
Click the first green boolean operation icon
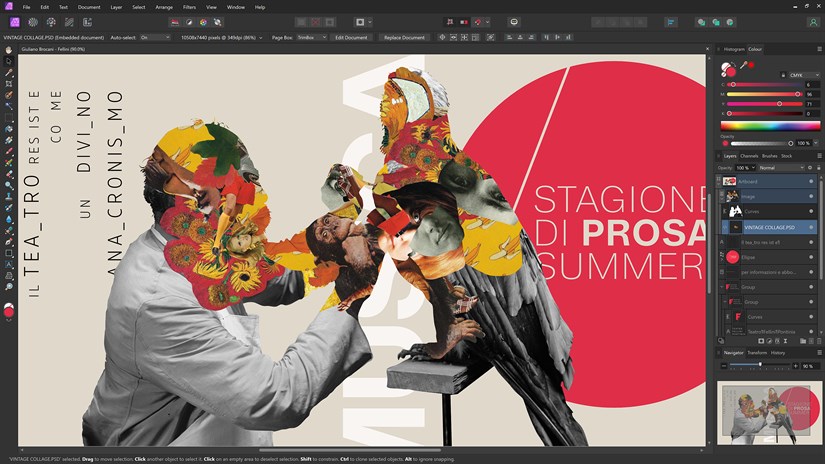[x=701, y=22]
